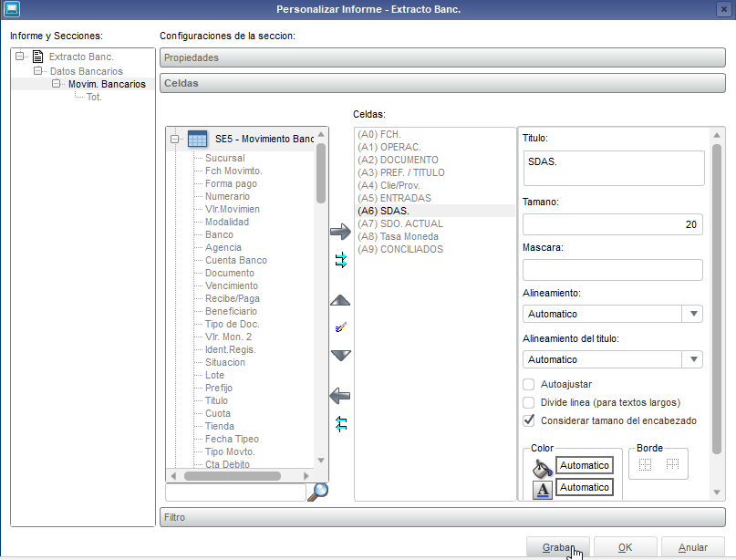Click the Mascara input field
Viewport: 736px width, 560px height.
tap(613, 270)
